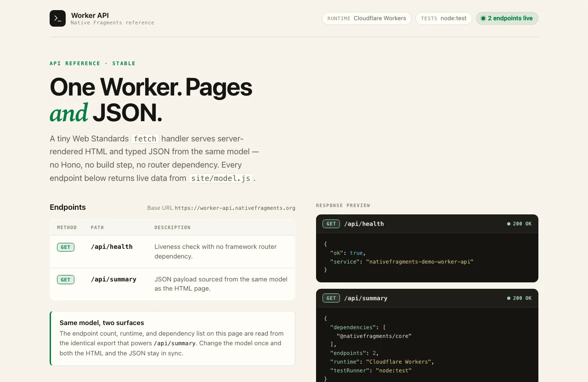Click 200 OK status on /api/health card
Viewport: 588px width, 382px height.
pyautogui.click(x=519, y=224)
